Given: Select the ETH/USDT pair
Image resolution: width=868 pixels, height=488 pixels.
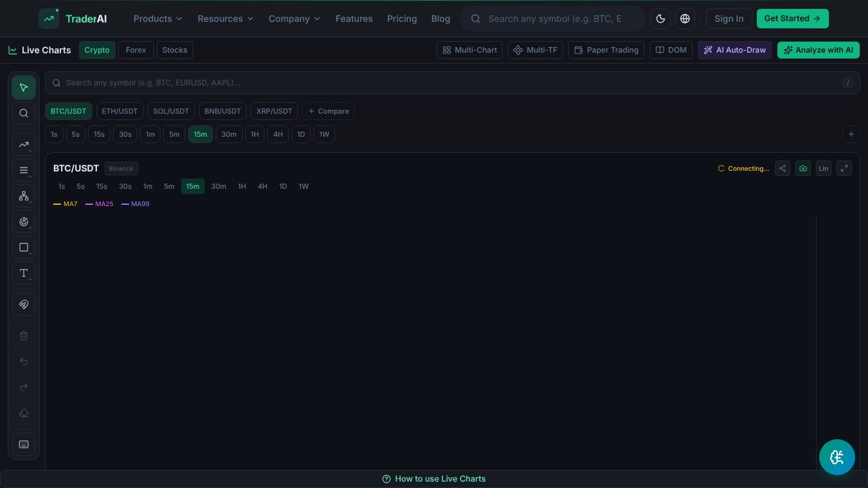Looking at the screenshot, I should pyautogui.click(x=120, y=111).
